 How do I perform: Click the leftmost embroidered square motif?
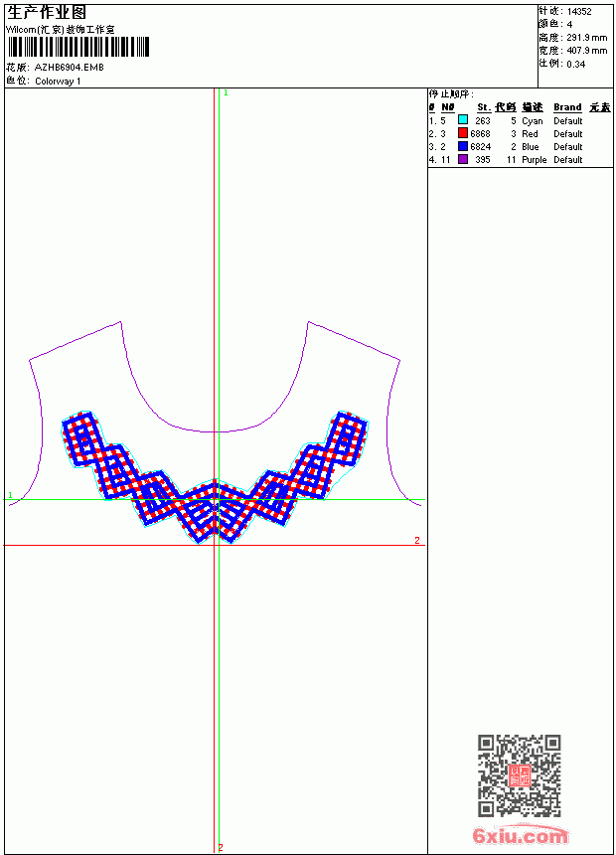point(82,438)
